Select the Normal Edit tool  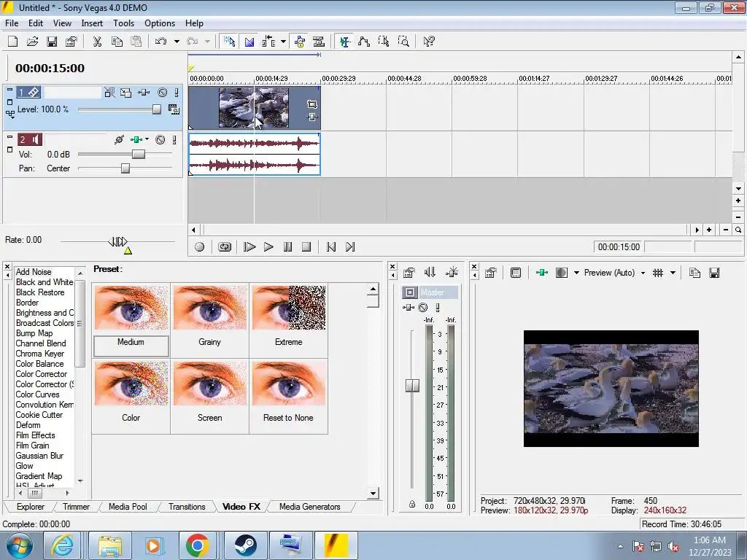[345, 42]
